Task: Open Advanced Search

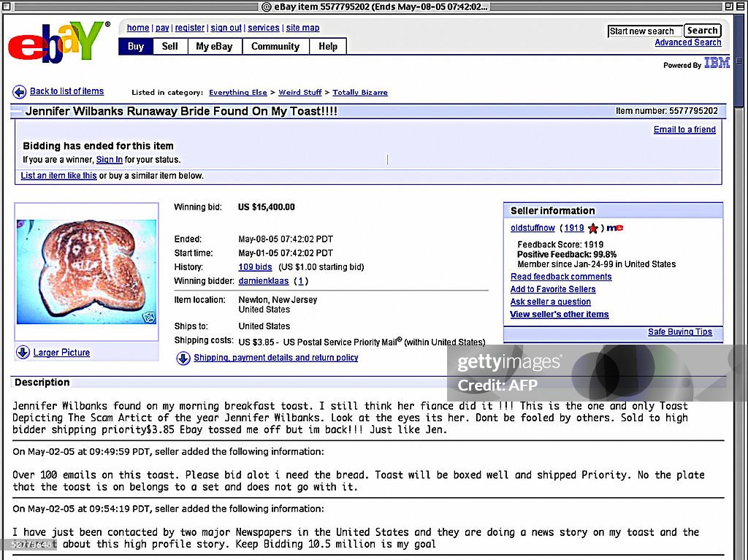Action: coord(688,42)
